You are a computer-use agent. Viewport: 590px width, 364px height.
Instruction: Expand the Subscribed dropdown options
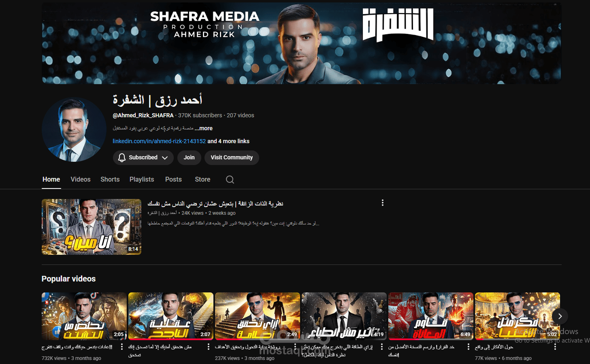[165, 157]
